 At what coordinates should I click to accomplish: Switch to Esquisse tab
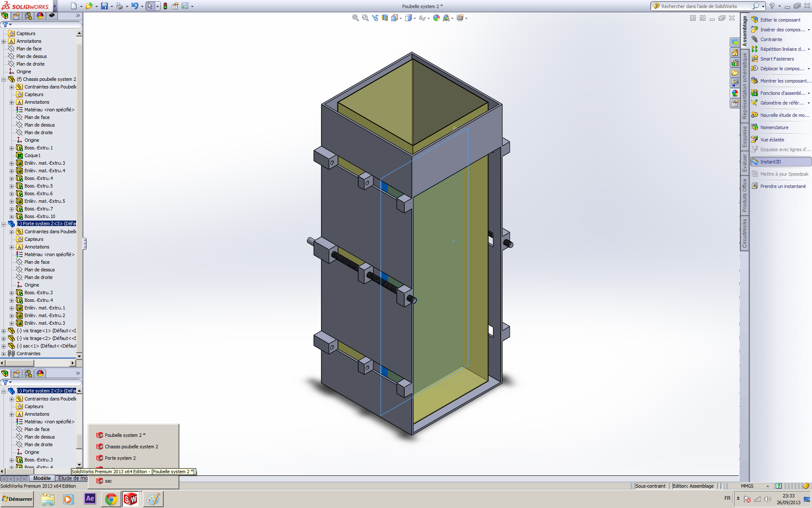[744, 136]
